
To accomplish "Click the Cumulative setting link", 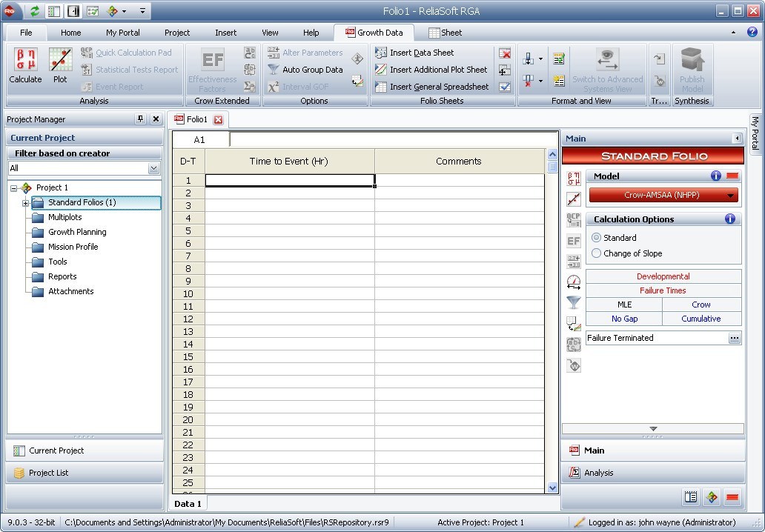I will point(701,319).
